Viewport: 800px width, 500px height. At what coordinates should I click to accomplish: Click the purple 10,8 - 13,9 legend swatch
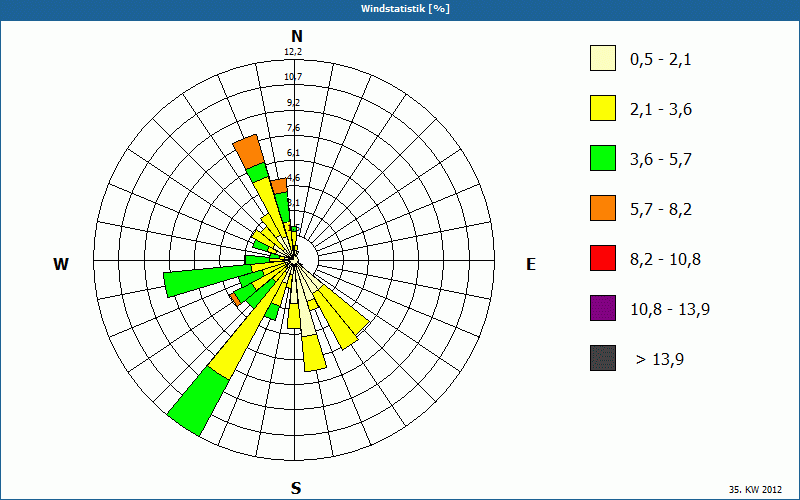point(603,308)
